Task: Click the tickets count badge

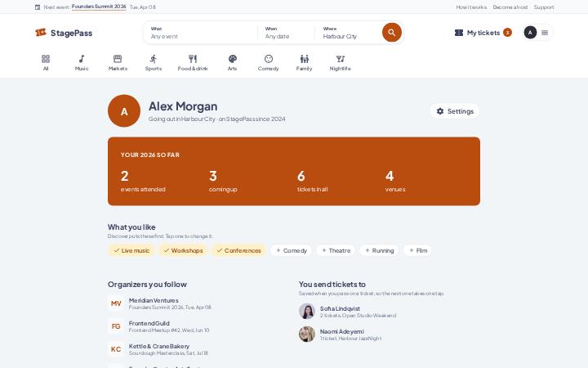Action: point(507,33)
